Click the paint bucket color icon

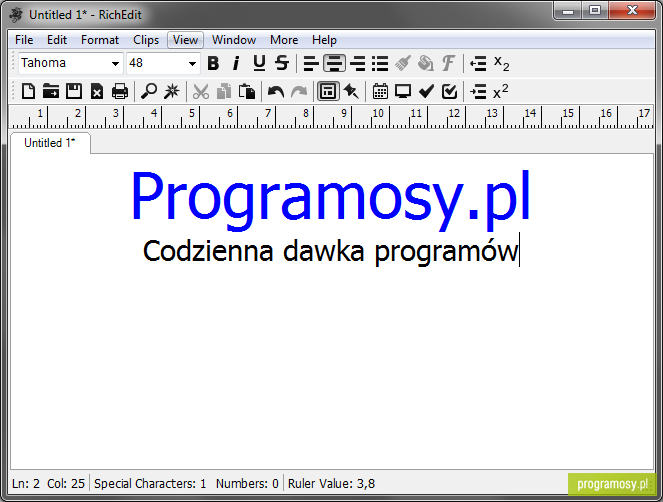click(426, 63)
